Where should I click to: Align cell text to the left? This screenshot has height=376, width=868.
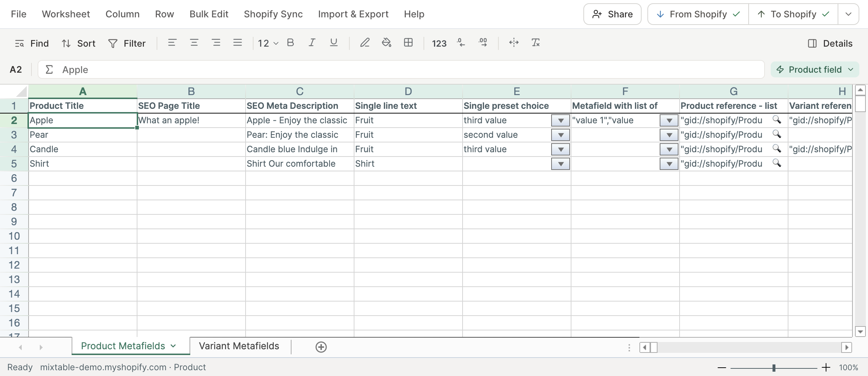click(172, 43)
